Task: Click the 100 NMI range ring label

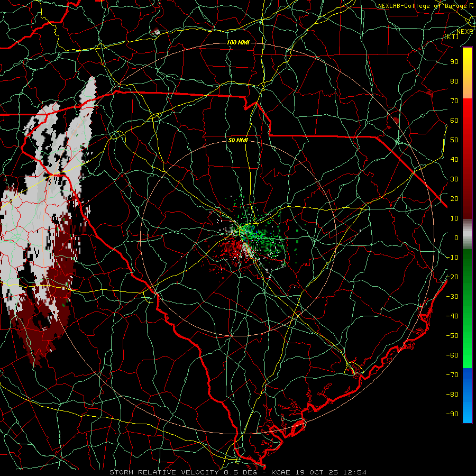Action: point(238,42)
